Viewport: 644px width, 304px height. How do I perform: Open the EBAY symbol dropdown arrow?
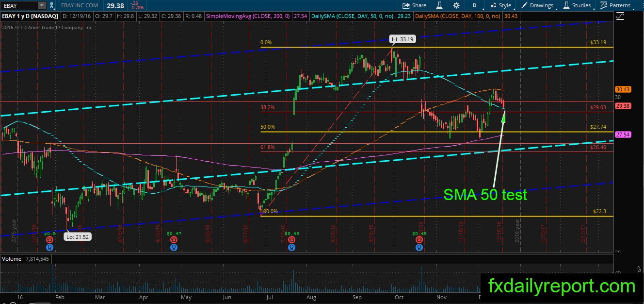42,5
